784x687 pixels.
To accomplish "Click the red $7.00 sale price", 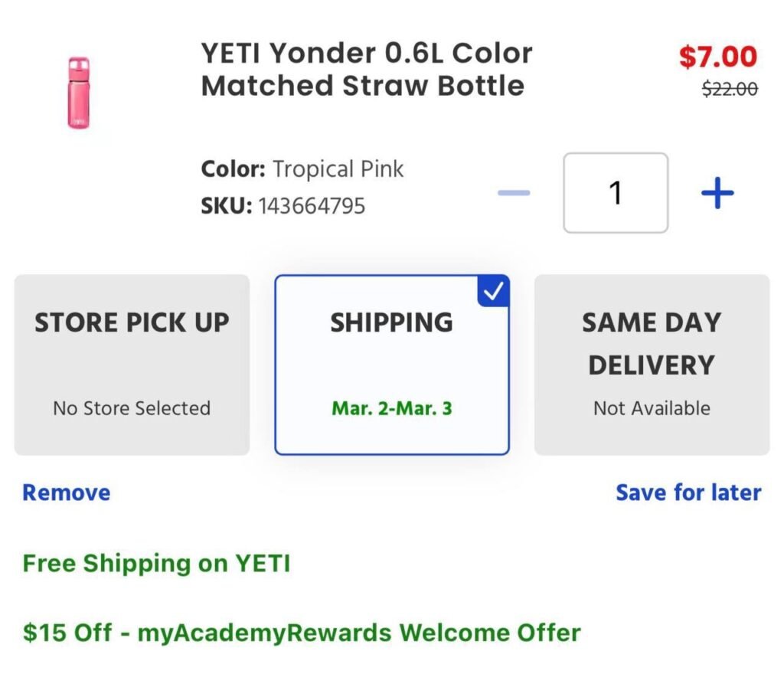I will [x=718, y=57].
